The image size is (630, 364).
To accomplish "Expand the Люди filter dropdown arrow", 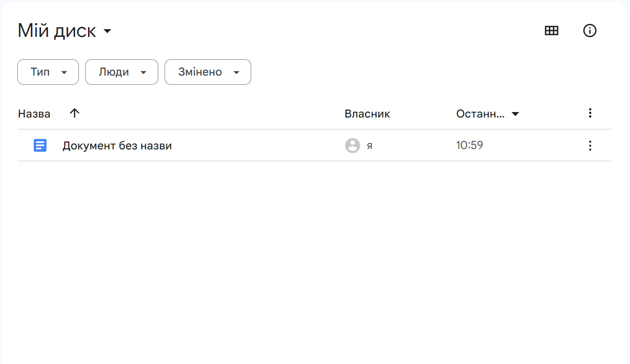I will [x=143, y=72].
